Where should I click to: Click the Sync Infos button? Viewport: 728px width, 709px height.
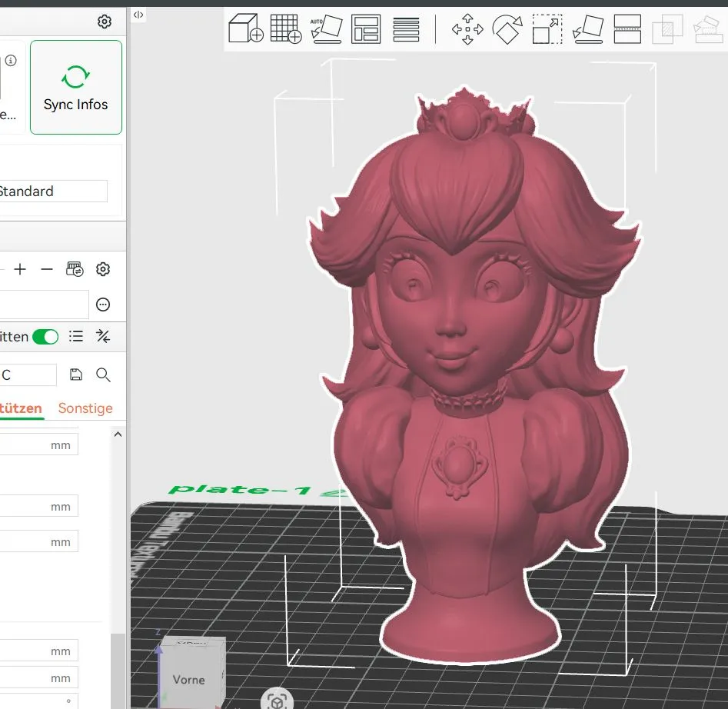(x=76, y=88)
